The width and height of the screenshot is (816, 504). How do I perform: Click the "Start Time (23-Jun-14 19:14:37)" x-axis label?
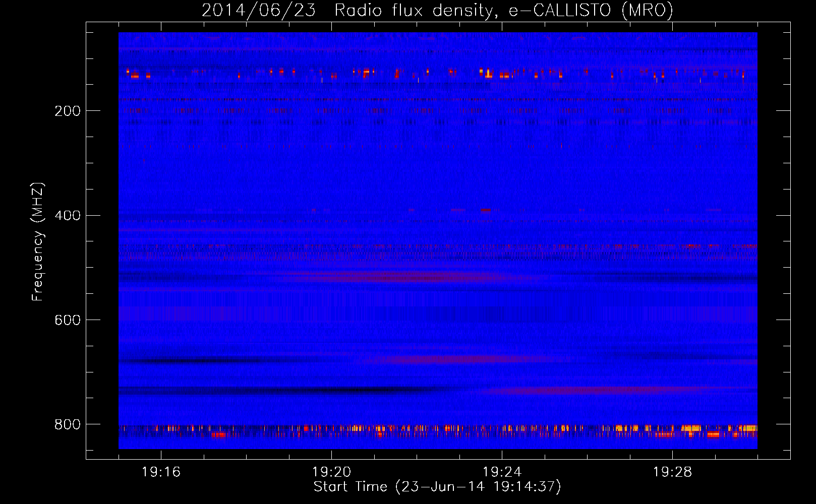437,487
